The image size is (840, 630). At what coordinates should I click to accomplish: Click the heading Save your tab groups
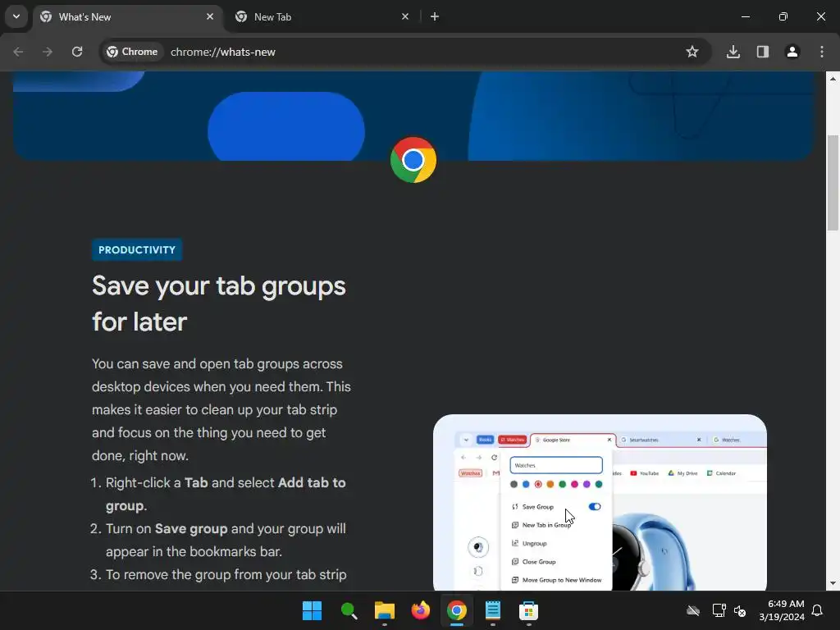point(218,304)
